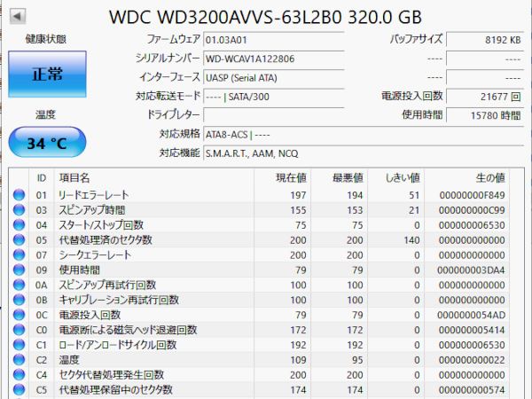Click the status dot for C0 row

click(x=19, y=330)
